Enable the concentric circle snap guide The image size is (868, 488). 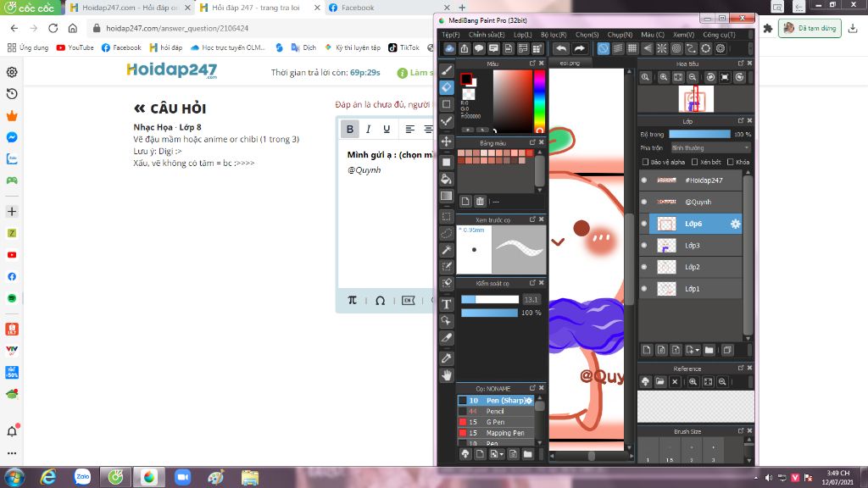[x=676, y=48]
